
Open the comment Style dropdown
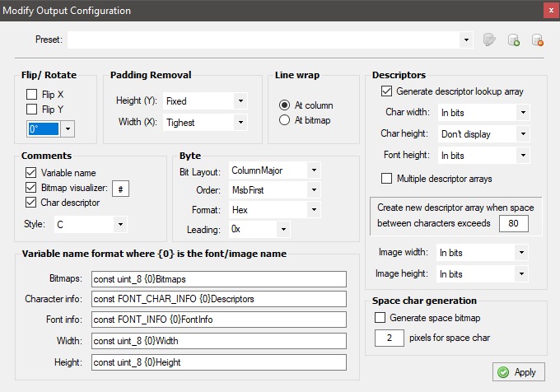click(120, 225)
